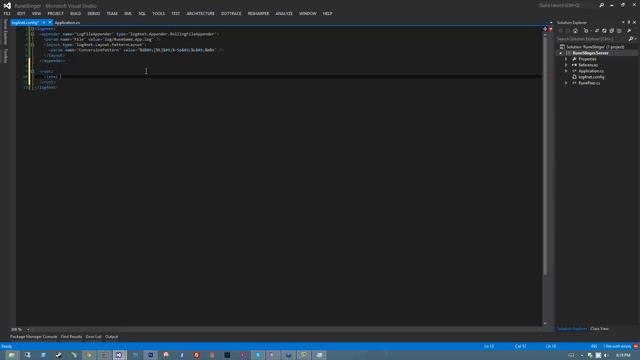Open the FILE menu
Viewport: 640px width, 360px height.
click(7, 13)
